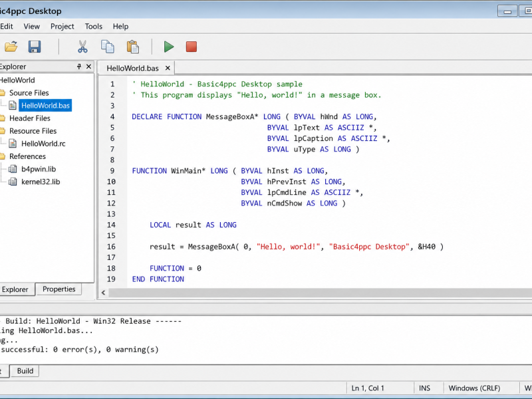Click the Header Files folder icon
532x399 pixels.
click(x=2, y=118)
